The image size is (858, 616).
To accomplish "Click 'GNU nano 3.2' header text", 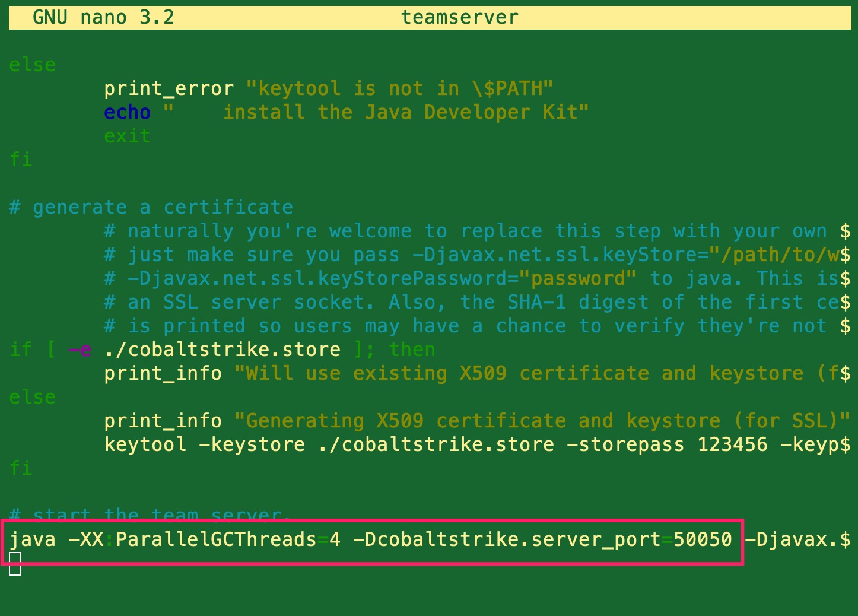I will coord(104,17).
